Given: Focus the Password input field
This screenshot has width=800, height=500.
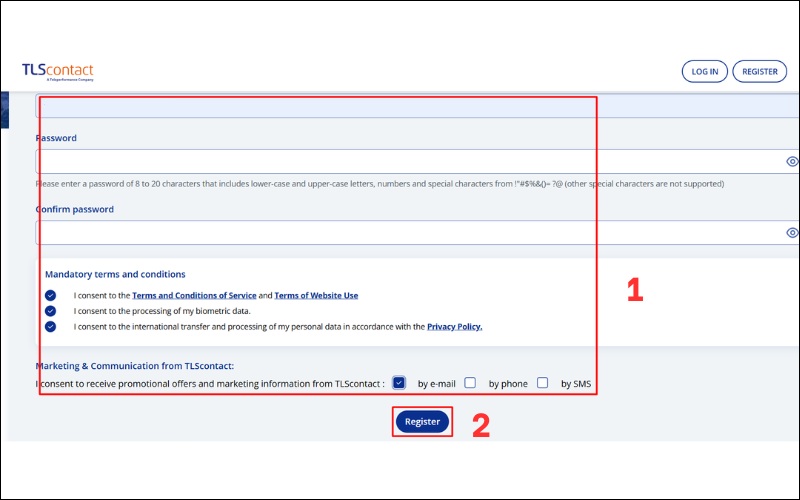Looking at the screenshot, I should coord(400,161).
